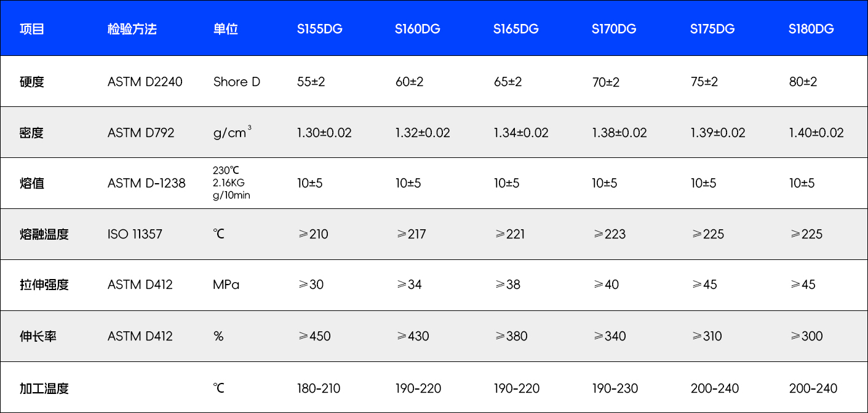The image size is (868, 413).
Task: Select the S170DG column header
Action: (614, 29)
